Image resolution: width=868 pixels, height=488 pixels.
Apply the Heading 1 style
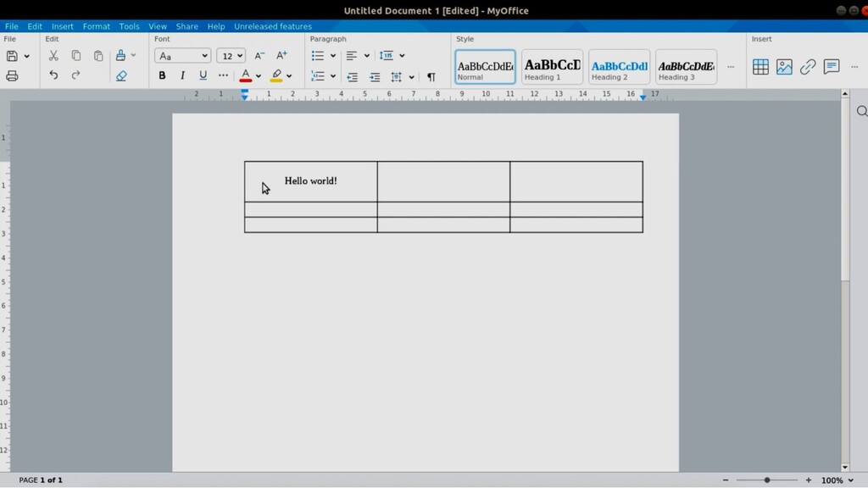point(552,67)
